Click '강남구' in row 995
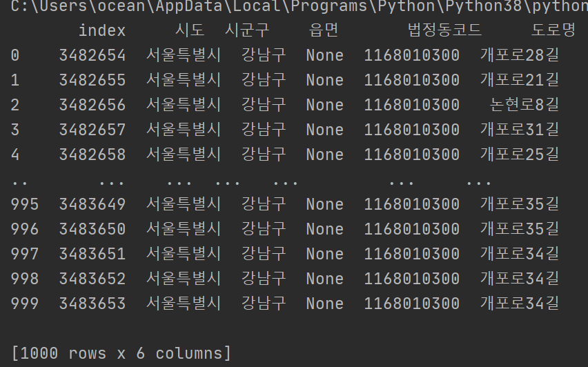The image size is (588, 367). [264, 204]
